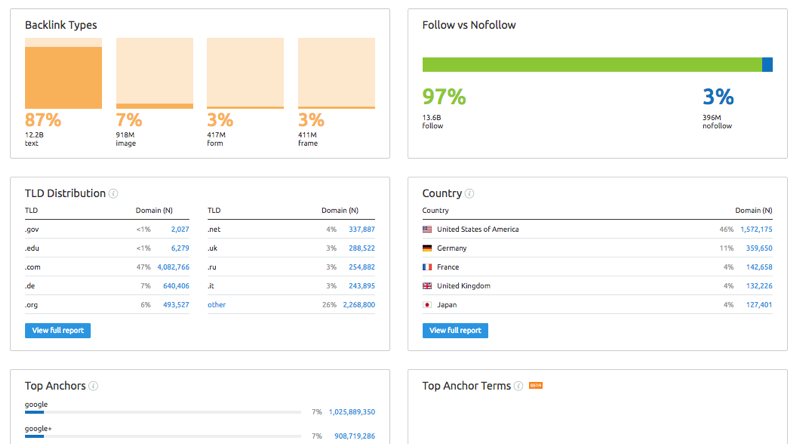
Task: Select the image backlink type bar
Action: coord(155,105)
